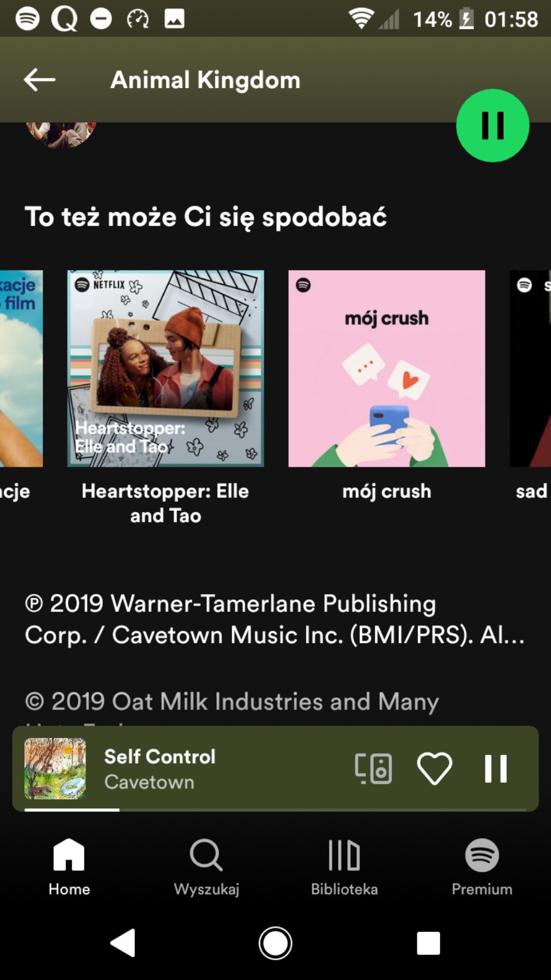Tap the Android home circle button
The width and height of the screenshot is (551, 980).
(275, 943)
